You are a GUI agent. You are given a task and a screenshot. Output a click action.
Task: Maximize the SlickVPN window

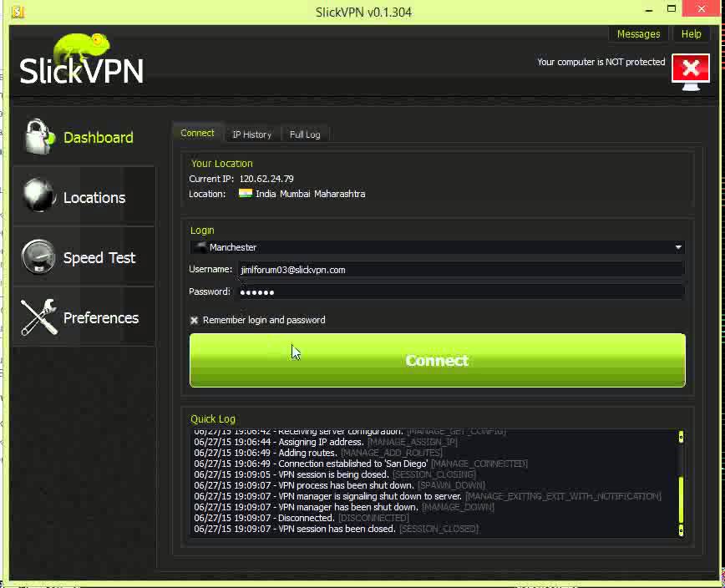pos(672,9)
